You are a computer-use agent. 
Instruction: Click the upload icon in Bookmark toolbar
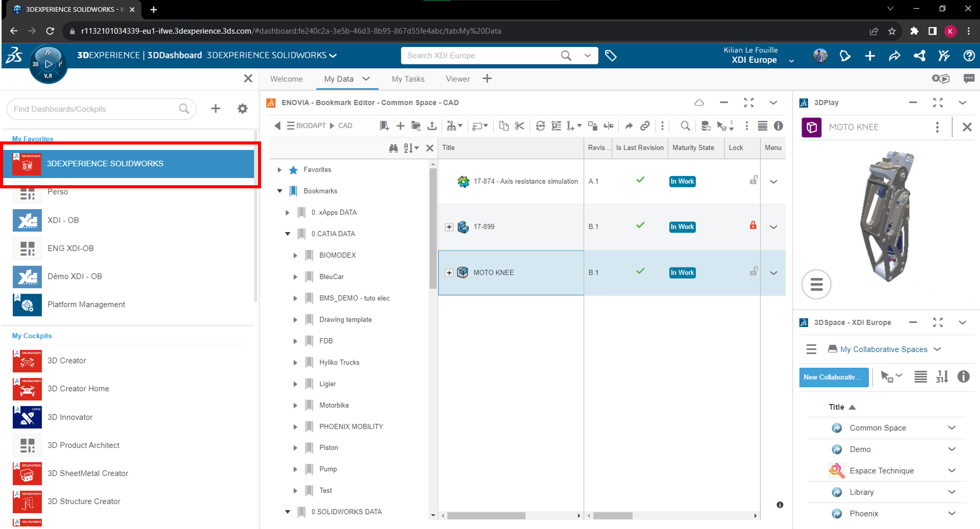click(x=432, y=126)
